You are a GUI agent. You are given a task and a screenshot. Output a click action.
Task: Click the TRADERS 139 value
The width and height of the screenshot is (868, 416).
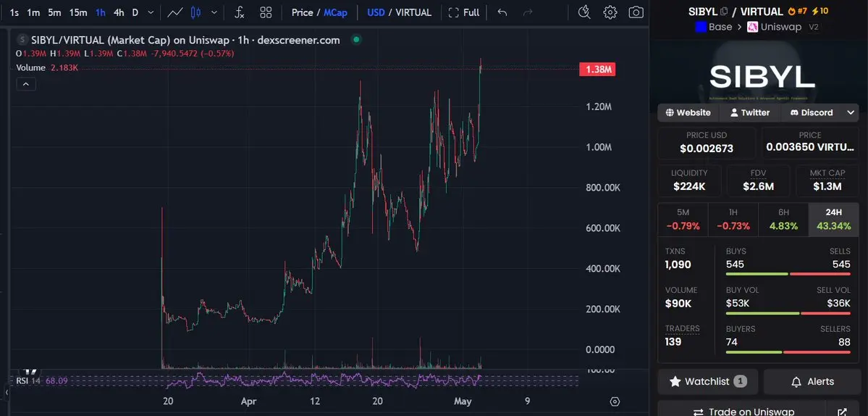coord(673,342)
